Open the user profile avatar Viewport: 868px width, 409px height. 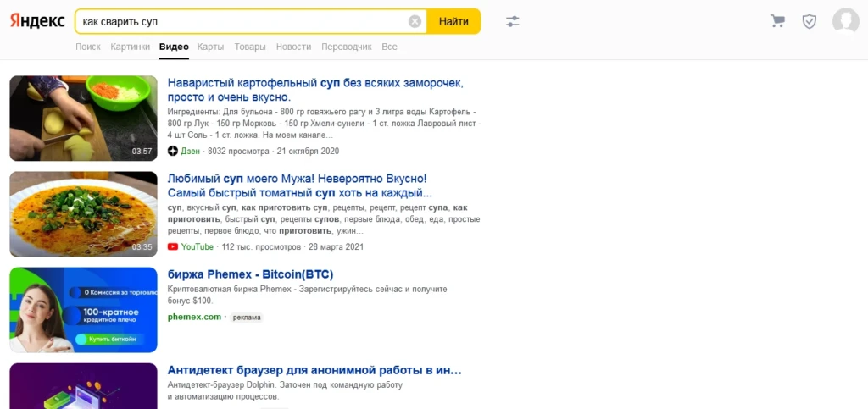845,21
